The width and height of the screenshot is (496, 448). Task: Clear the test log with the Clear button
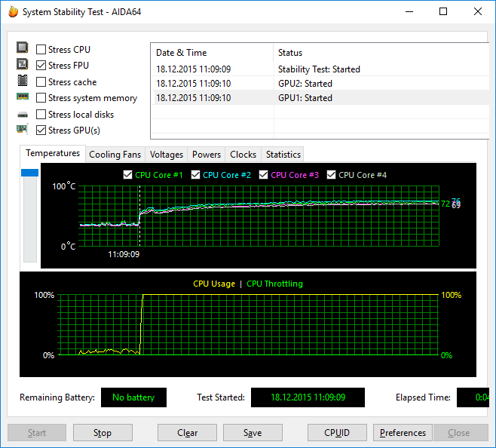pyautogui.click(x=187, y=432)
